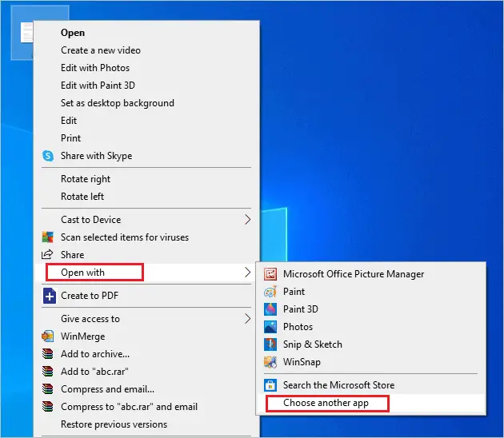This screenshot has width=504, height=438.
Task: Select 'Add to archive...' entry
Action: click(94, 354)
